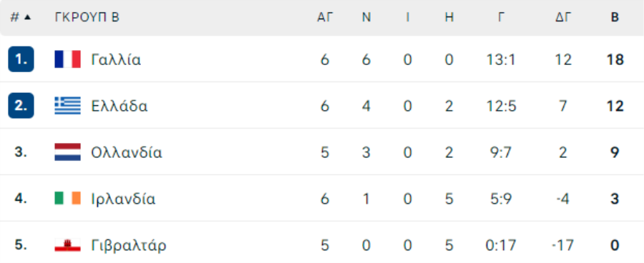The width and height of the screenshot is (644, 263).
Task: Click the Gibraltar flag icon
Action: pyautogui.click(x=68, y=245)
